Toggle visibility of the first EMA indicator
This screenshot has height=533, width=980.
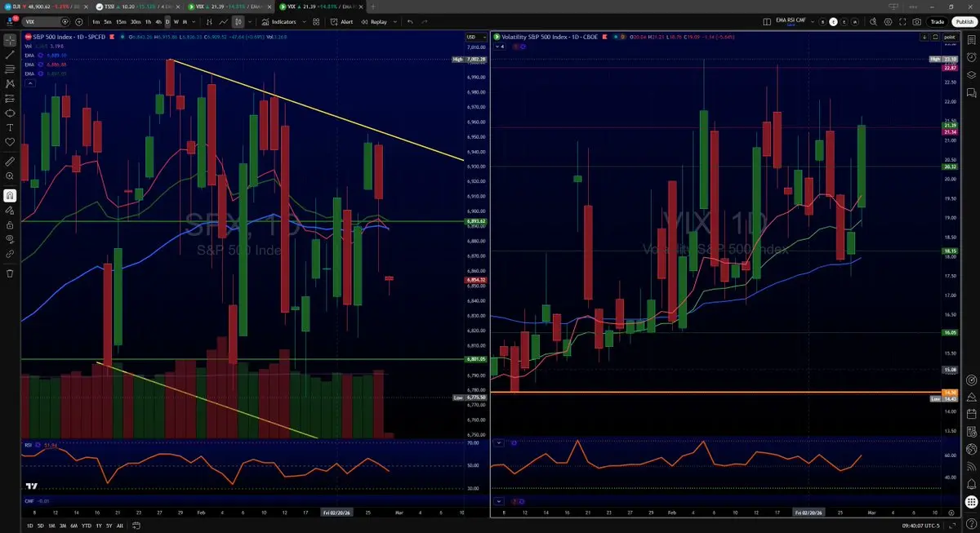(39, 56)
